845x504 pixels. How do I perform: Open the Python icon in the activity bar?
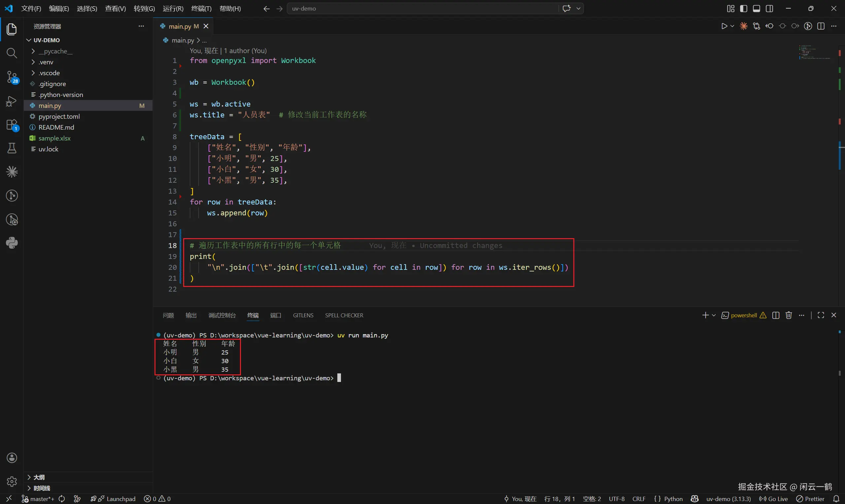[12, 243]
